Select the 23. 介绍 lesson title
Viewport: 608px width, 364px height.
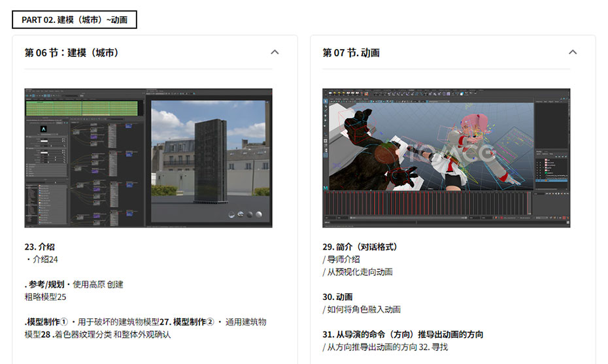tap(39, 247)
